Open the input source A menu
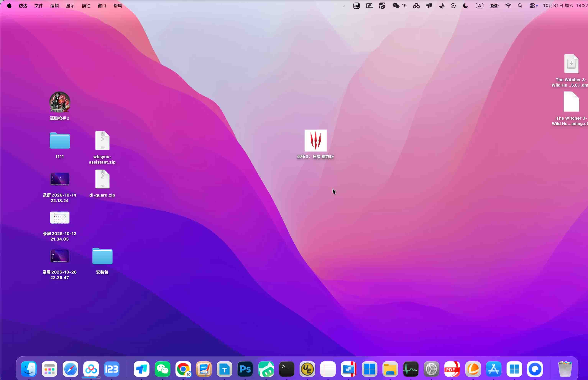Image resolution: width=588 pixels, height=380 pixels. (480, 5)
